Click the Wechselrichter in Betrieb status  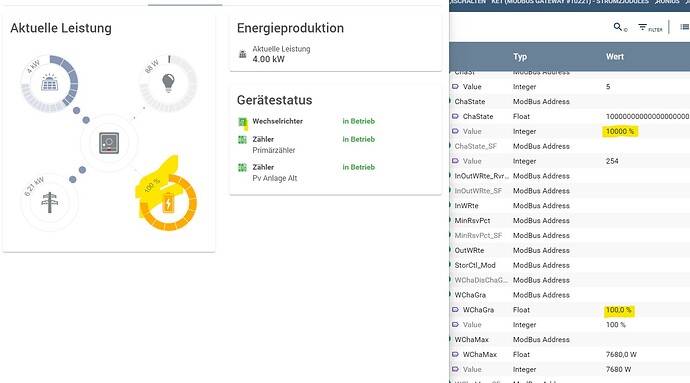(x=359, y=121)
